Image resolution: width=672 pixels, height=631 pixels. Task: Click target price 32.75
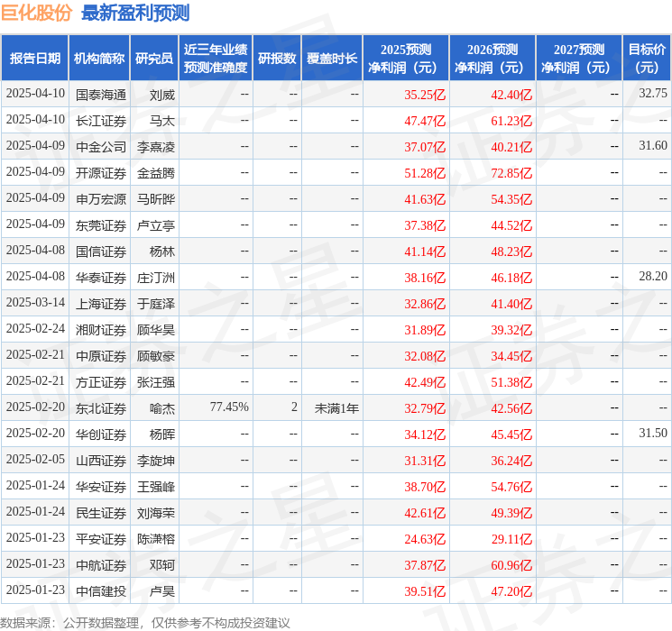click(x=653, y=93)
